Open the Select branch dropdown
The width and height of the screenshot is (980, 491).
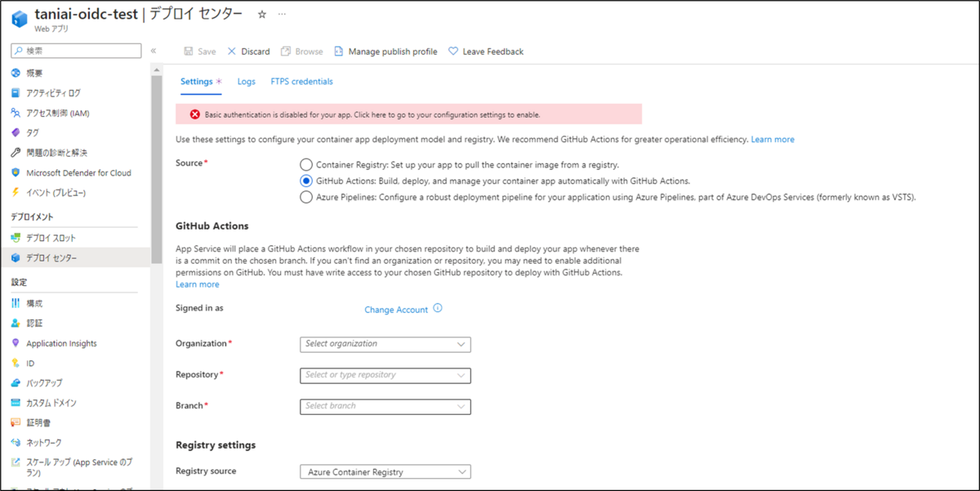point(385,406)
